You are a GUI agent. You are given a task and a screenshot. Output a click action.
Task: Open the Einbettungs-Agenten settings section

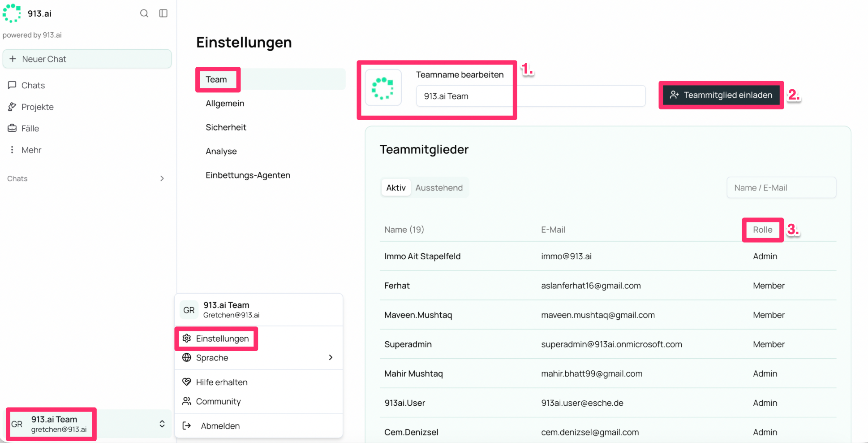click(x=248, y=175)
